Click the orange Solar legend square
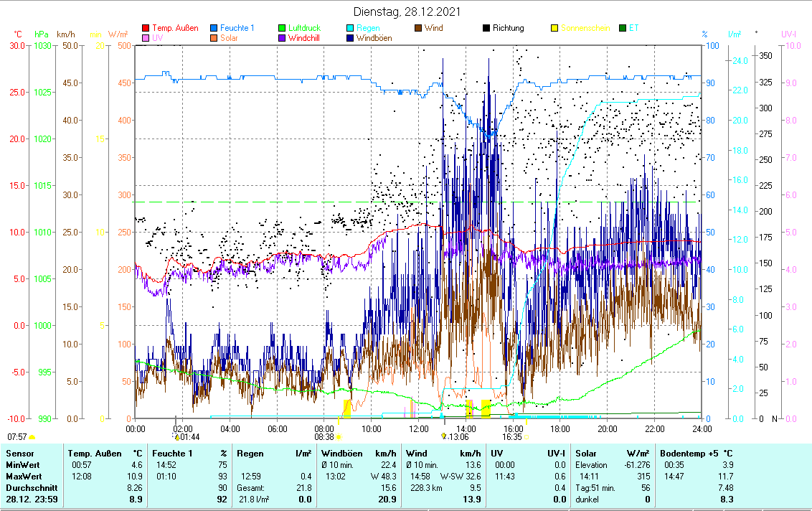Screen dimensions: 812x511 pos(214,38)
